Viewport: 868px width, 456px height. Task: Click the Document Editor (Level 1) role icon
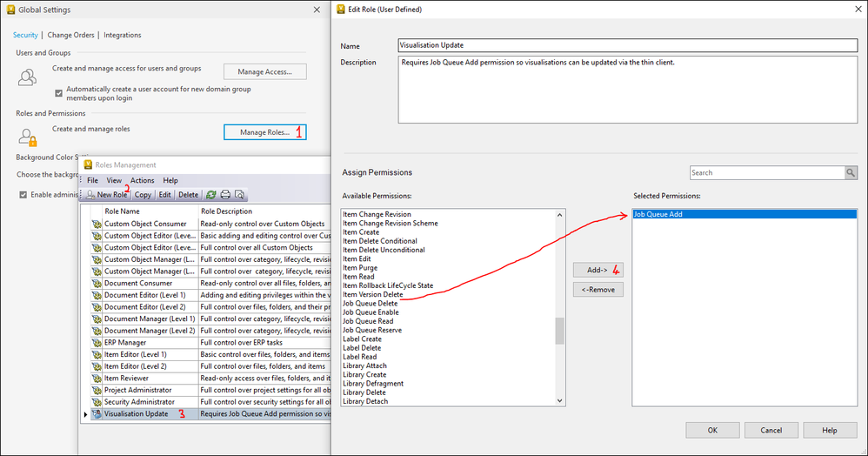coord(97,295)
